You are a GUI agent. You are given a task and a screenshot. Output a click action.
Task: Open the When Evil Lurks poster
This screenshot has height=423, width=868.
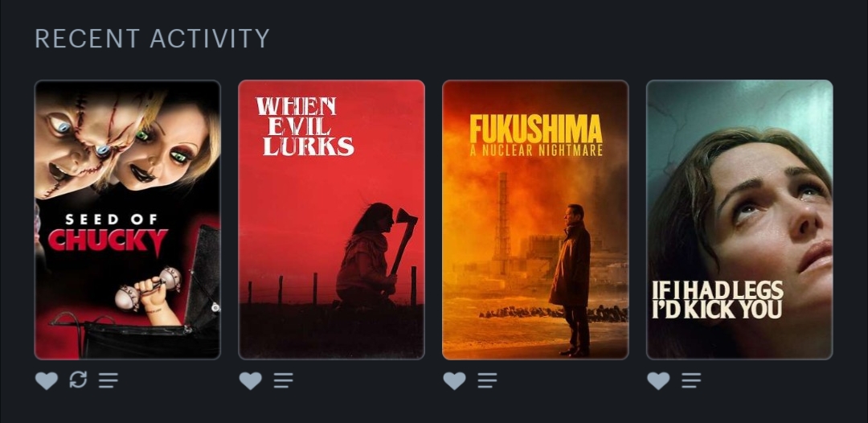[x=332, y=220]
